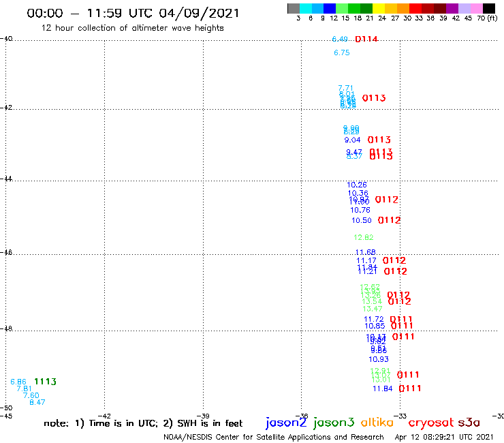The height and width of the screenshot is (443, 504).
Task: Click the wave height value 10.93
Action: pyautogui.click(x=379, y=359)
